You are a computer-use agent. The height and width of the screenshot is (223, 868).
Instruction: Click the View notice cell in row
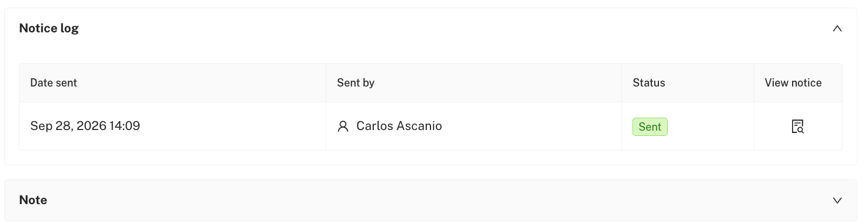click(798, 127)
